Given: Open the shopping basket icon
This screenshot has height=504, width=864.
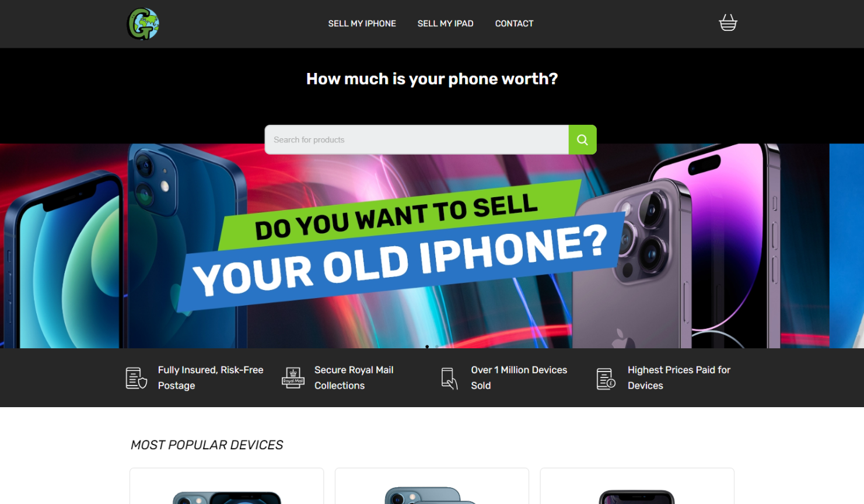Looking at the screenshot, I should click(x=727, y=23).
